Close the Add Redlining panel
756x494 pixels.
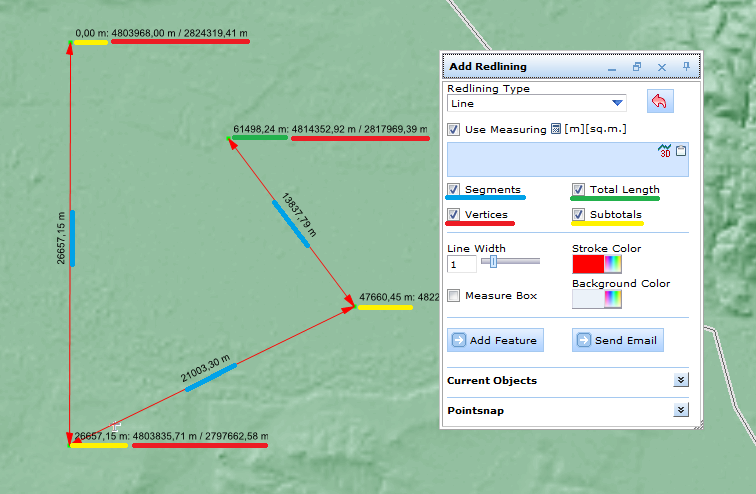(662, 67)
